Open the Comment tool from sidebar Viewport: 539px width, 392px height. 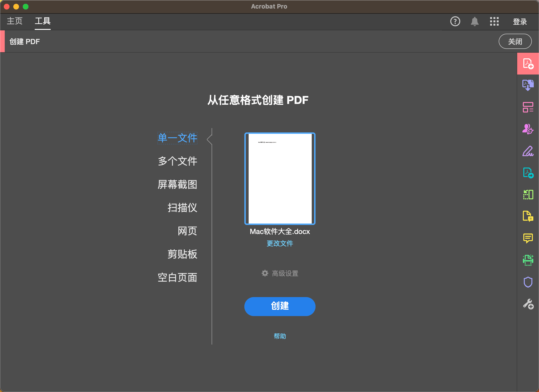[528, 238]
